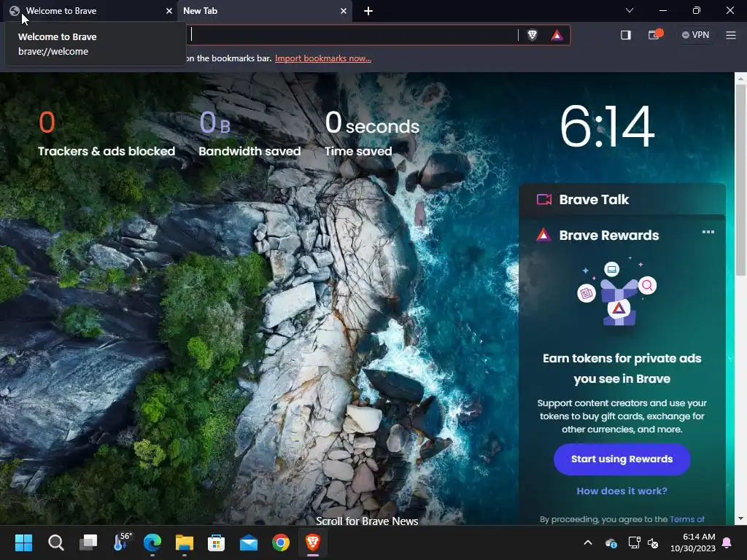The width and height of the screenshot is (747, 560).
Task: Open File Explorer from taskbar
Action: click(185, 542)
